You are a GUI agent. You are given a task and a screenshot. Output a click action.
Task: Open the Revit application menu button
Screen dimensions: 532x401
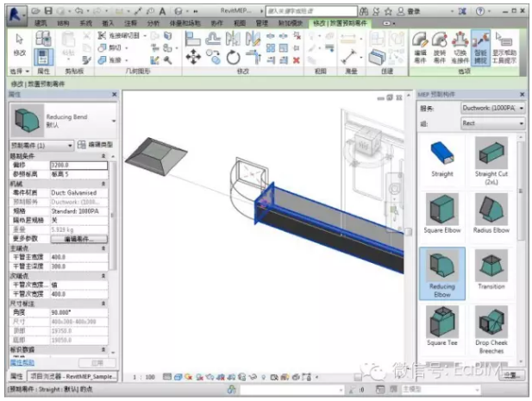pyautogui.click(x=16, y=15)
